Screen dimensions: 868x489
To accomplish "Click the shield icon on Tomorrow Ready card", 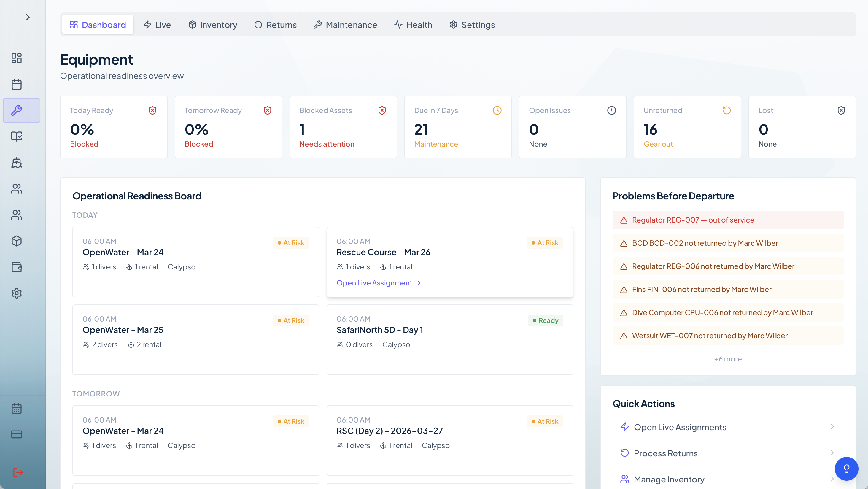I will pyautogui.click(x=268, y=110).
